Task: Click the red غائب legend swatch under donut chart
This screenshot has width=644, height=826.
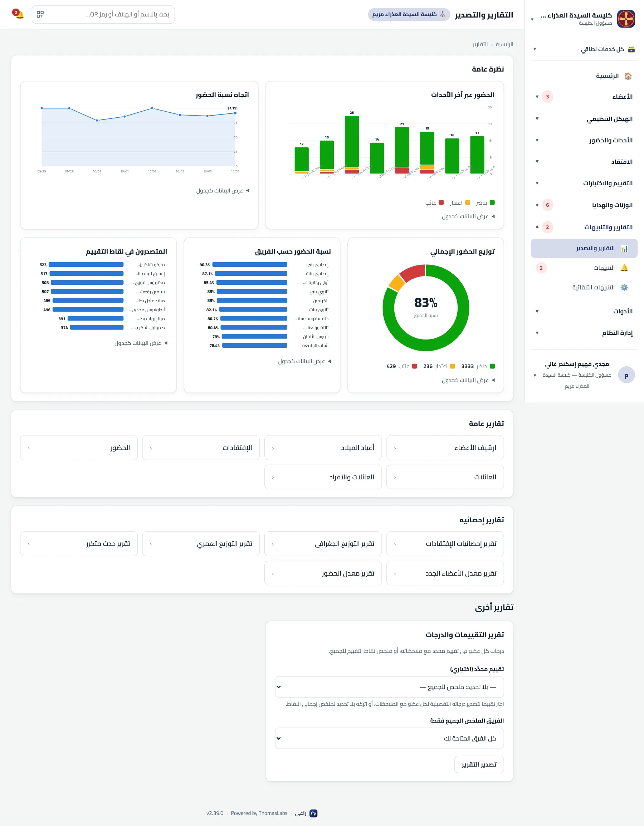Action: [x=414, y=366]
